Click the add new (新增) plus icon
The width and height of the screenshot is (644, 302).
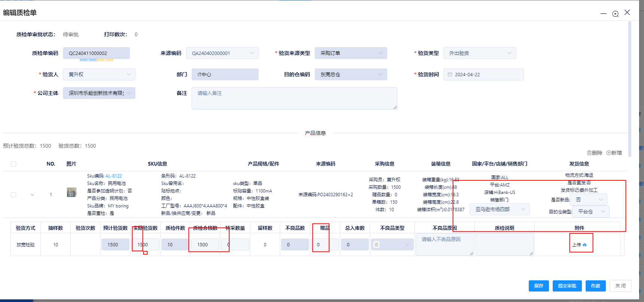click(x=609, y=153)
